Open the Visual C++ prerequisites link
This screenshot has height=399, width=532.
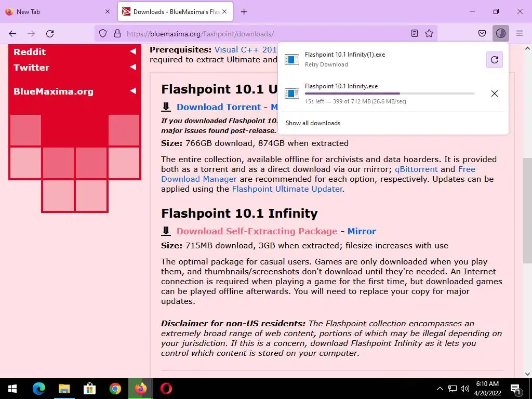tap(246, 49)
